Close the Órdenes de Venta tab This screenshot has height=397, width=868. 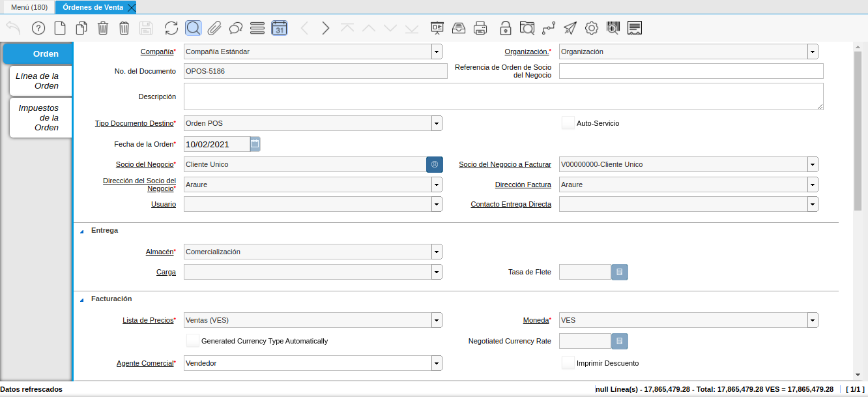[132, 8]
